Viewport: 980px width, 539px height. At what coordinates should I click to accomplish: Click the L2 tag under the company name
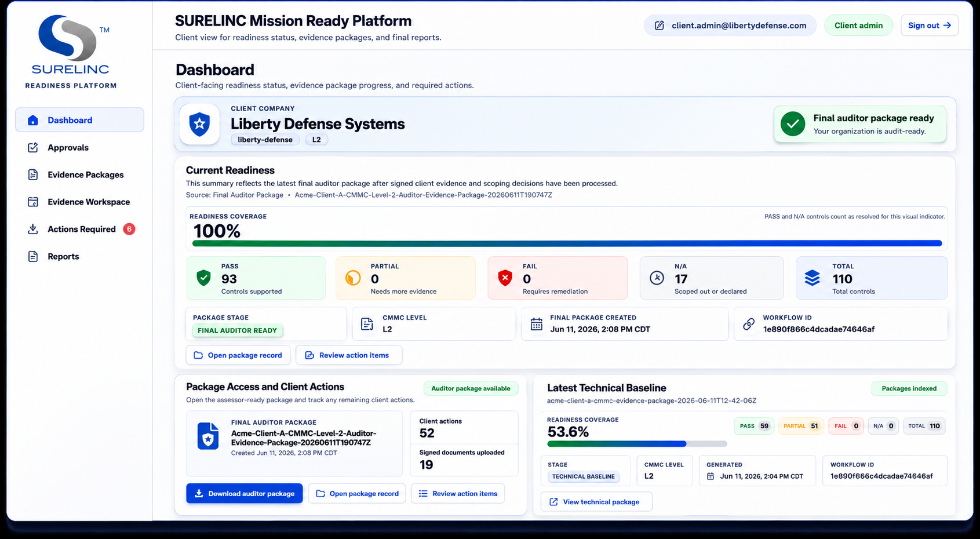316,140
